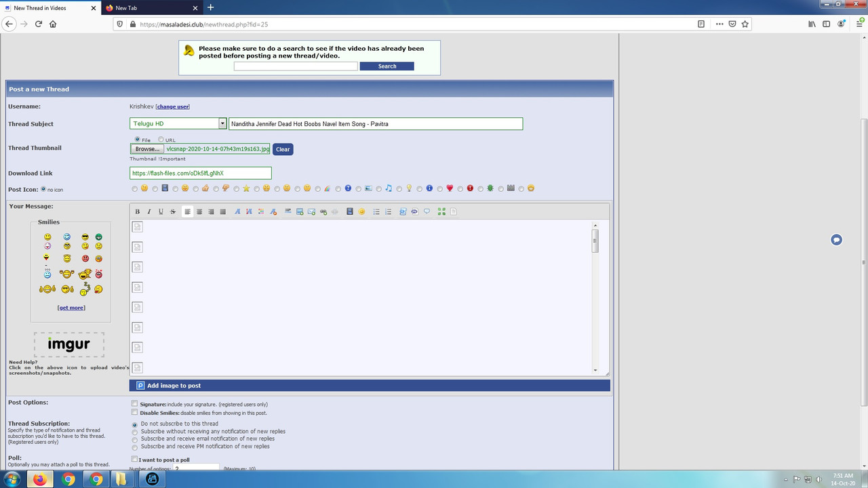
Task: Click the insert email link icon
Action: pyautogui.click(x=311, y=211)
